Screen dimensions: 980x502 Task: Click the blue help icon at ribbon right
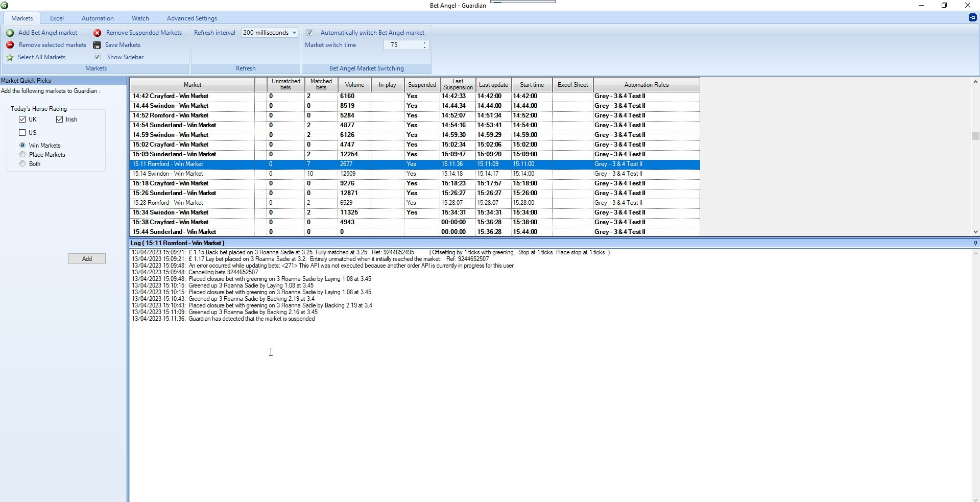point(972,17)
